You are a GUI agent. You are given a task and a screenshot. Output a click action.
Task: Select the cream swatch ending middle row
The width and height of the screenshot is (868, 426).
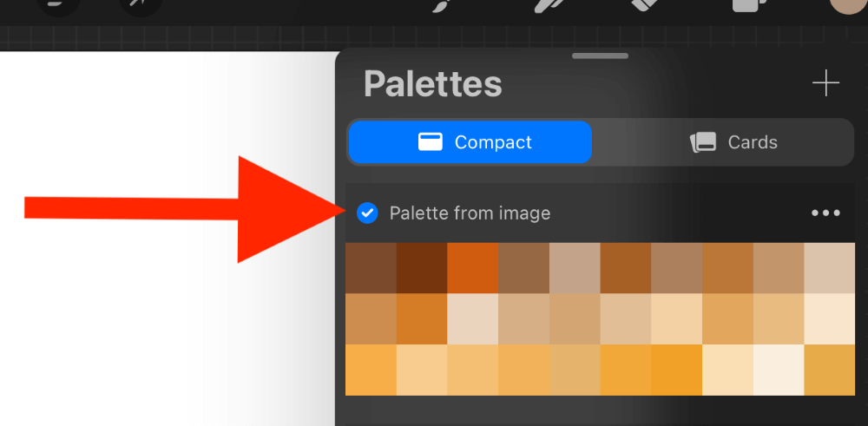tap(829, 318)
